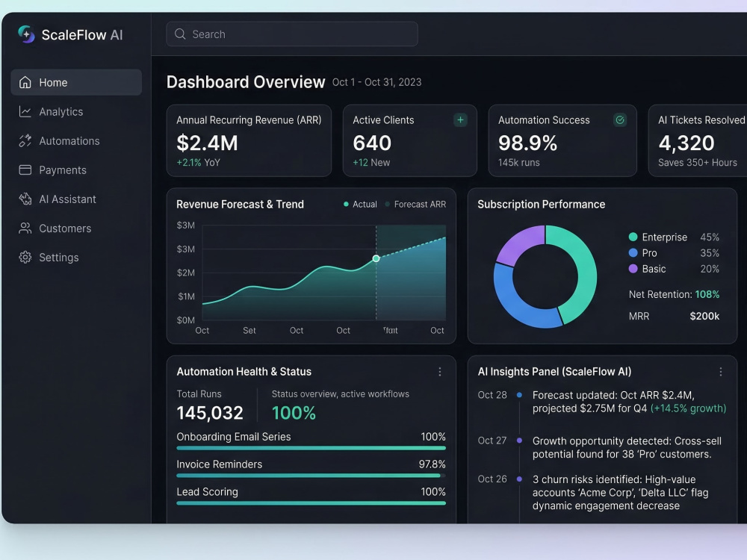Click the Pro legend color dot
Viewport: 747px width, 560px height.
pos(633,253)
